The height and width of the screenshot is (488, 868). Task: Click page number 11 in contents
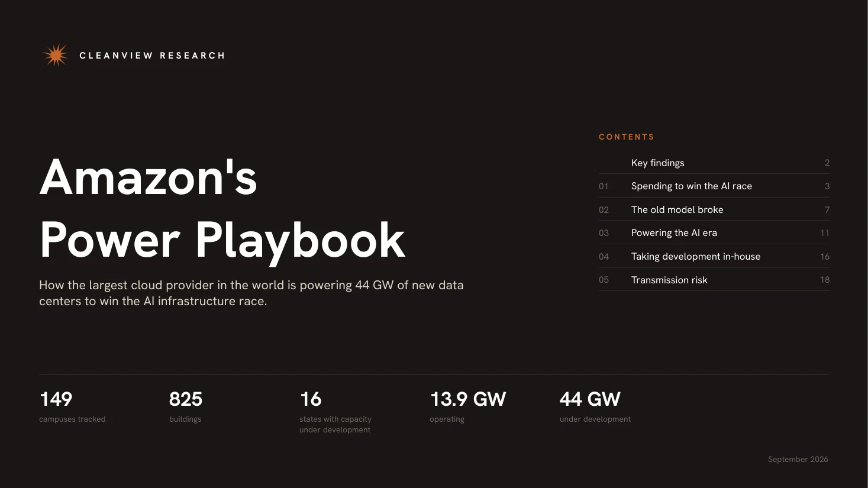[825, 233]
